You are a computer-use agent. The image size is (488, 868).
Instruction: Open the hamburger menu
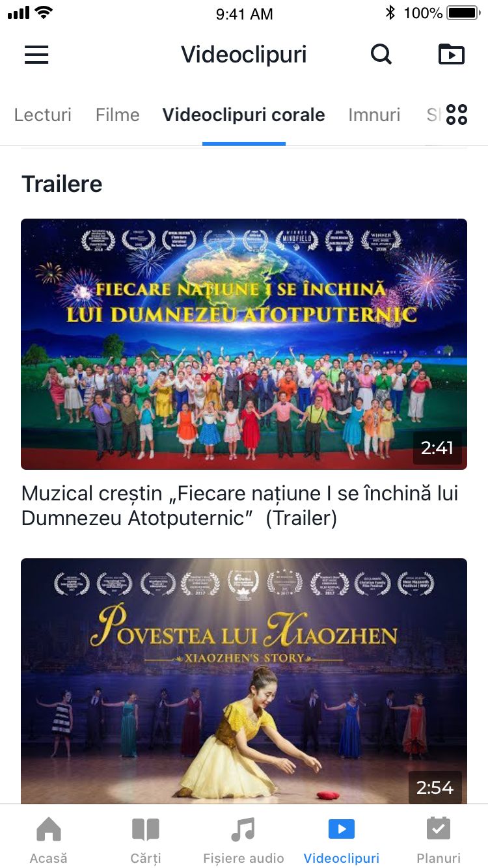point(36,55)
